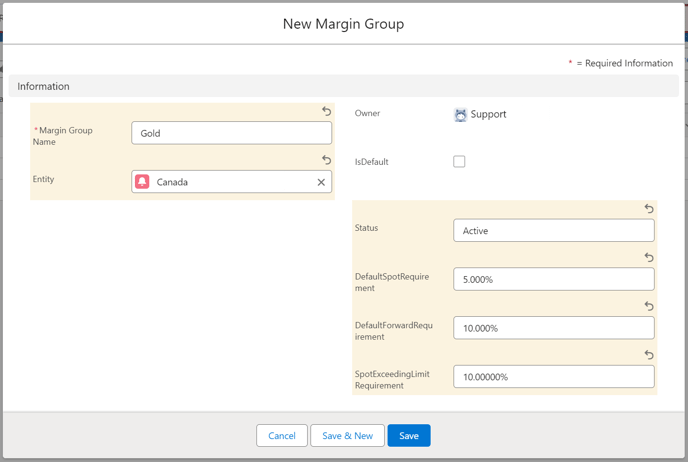The image size is (688, 462).
Task: Click the Support owner avatar icon
Action: tap(461, 115)
